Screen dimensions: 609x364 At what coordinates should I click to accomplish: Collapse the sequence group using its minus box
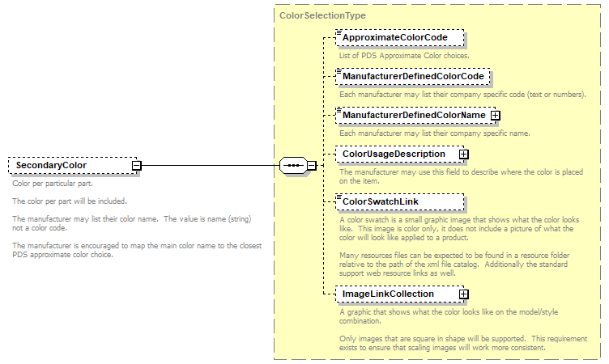[311, 166]
